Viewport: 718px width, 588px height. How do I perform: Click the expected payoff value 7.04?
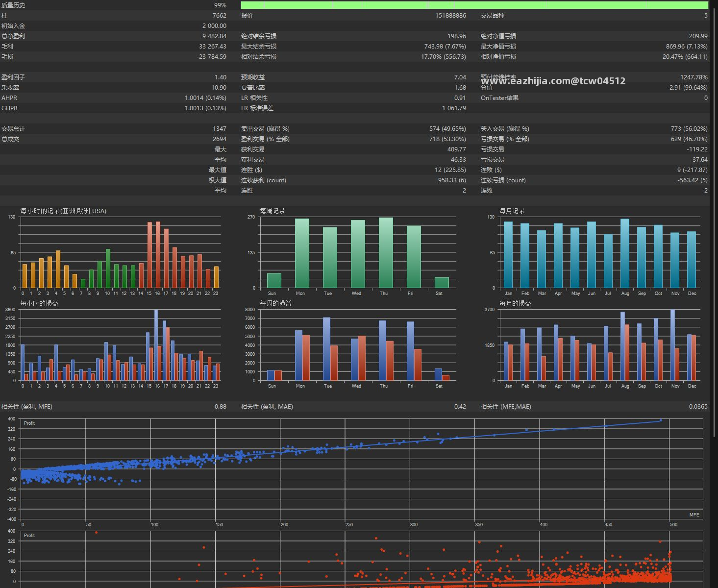460,77
